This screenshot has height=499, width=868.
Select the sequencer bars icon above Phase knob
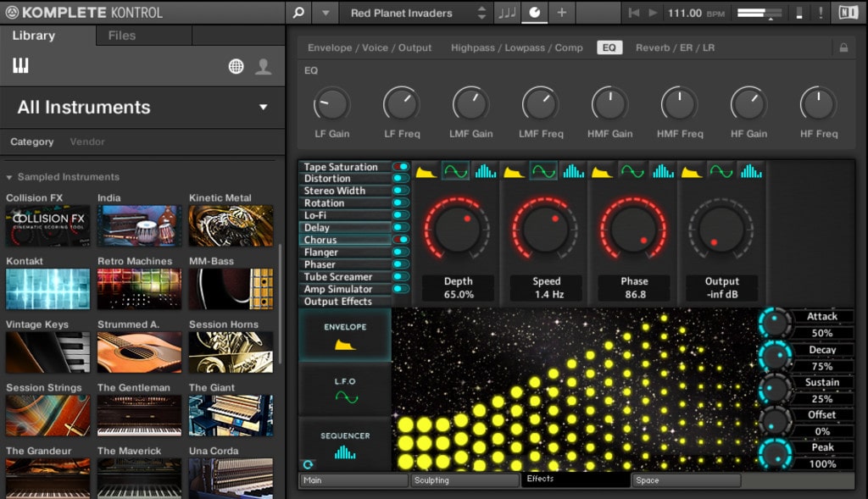662,170
